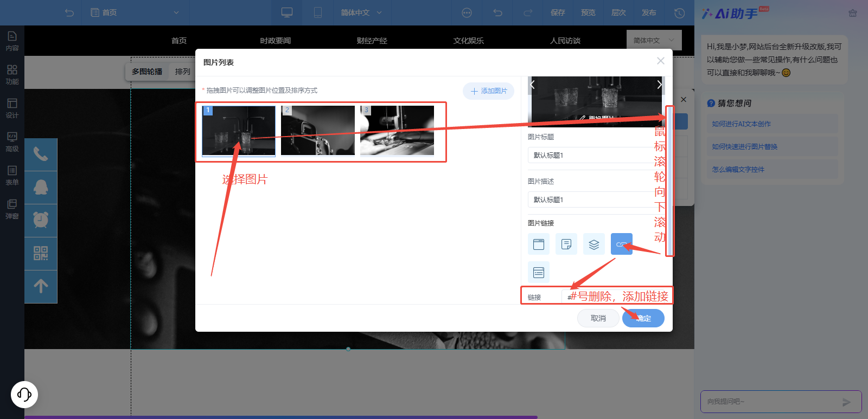868x419 pixels.
Task: Open the 首页 page selector dropdown in top bar
Action: pyautogui.click(x=135, y=12)
